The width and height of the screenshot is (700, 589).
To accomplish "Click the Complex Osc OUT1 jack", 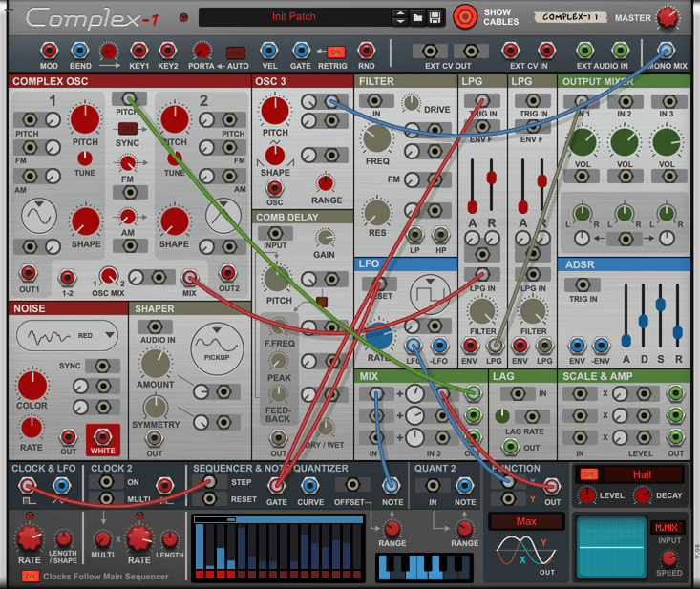I will coord(29,273).
